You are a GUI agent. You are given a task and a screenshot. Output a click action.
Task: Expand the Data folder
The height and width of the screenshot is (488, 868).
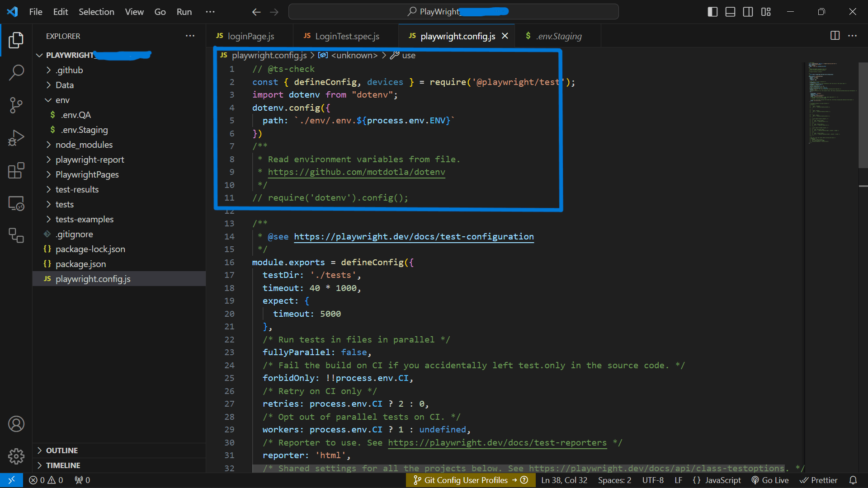[119, 85]
